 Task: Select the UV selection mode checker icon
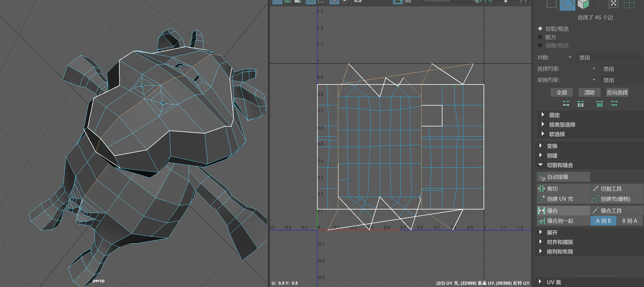pyautogui.click(x=614, y=4)
